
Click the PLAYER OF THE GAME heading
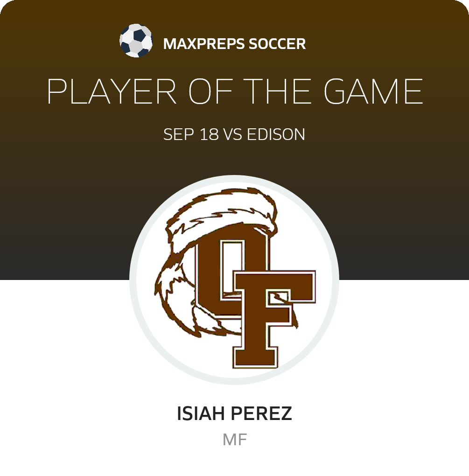235,91
